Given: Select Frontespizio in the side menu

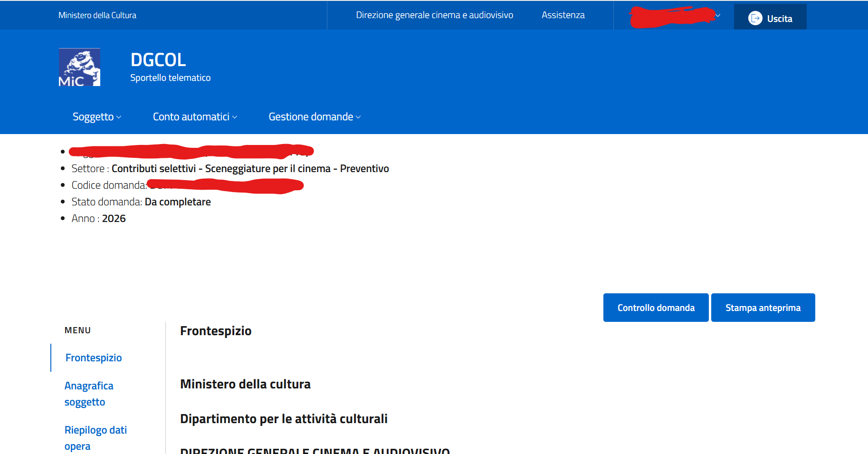Looking at the screenshot, I should click(94, 357).
